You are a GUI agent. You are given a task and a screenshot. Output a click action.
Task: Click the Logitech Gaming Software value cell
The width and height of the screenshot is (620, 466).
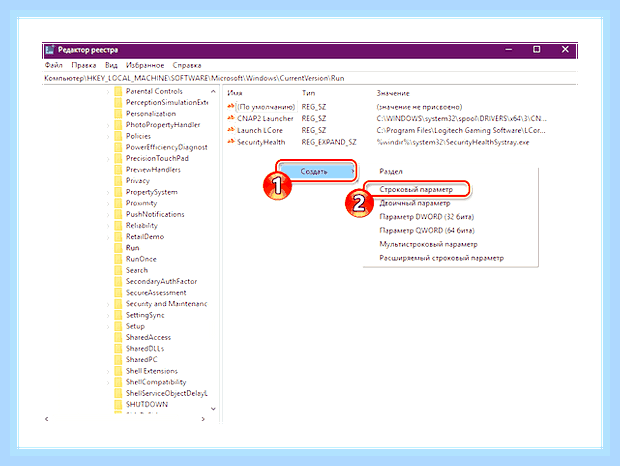pos(461,130)
